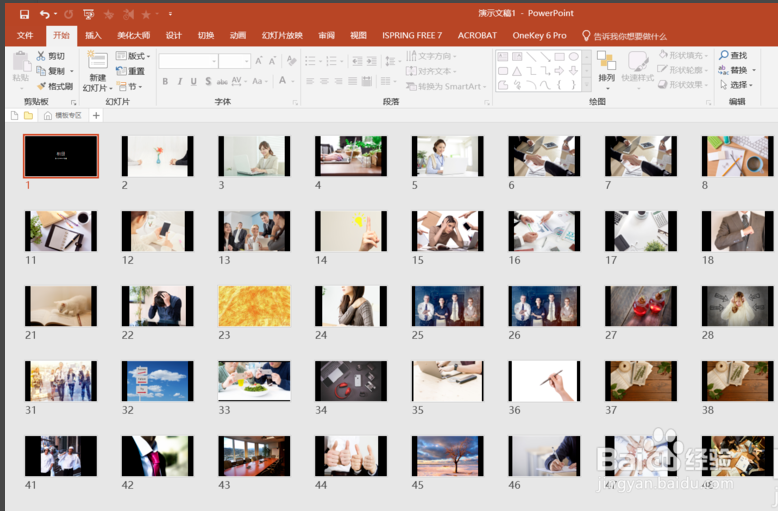The width and height of the screenshot is (778, 511).
Task: Click the Cut (剪切) scissors button
Action: [51, 56]
